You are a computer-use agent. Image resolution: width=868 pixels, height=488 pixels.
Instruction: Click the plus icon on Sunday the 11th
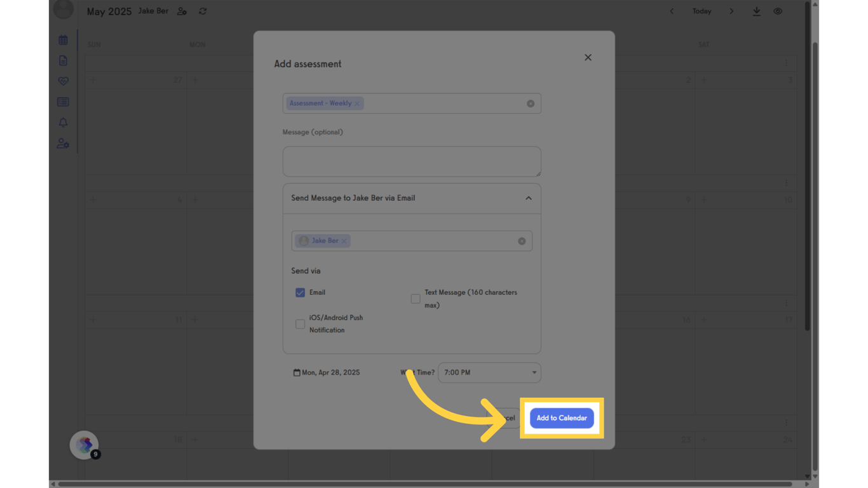(93, 320)
